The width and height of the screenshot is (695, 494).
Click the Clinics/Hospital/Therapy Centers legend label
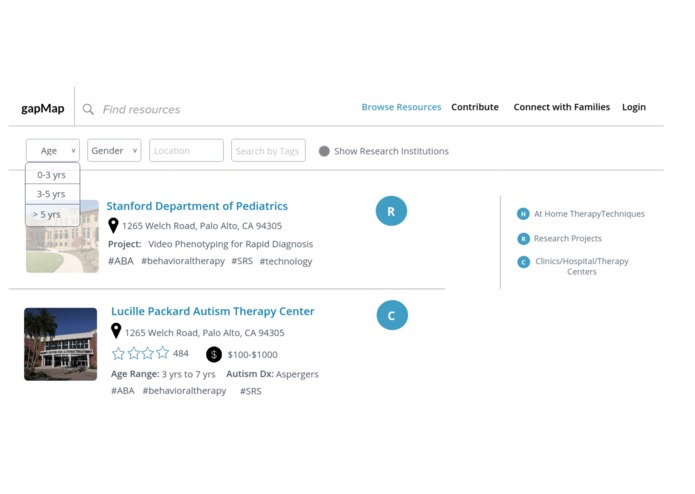click(x=582, y=266)
